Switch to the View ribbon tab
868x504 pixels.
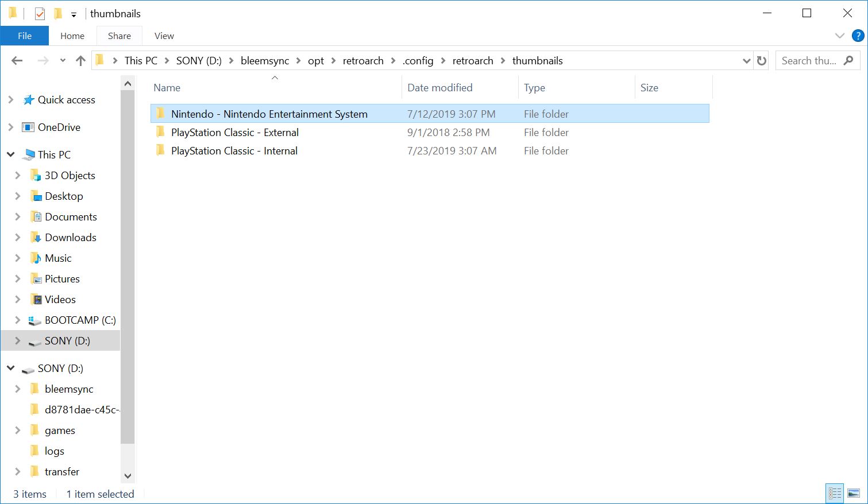[164, 36]
